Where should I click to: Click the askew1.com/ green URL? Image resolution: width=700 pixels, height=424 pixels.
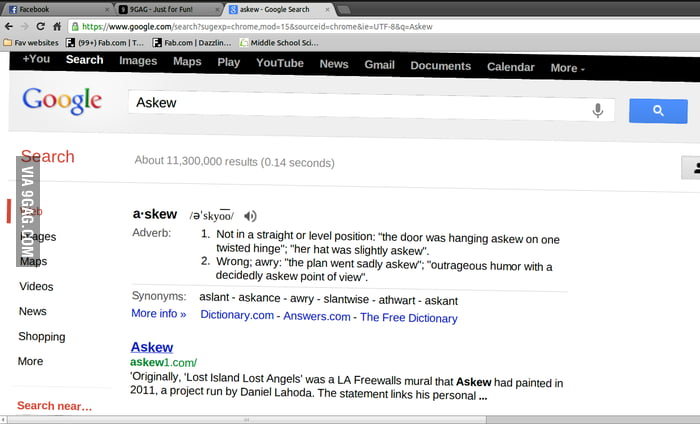coord(163,362)
